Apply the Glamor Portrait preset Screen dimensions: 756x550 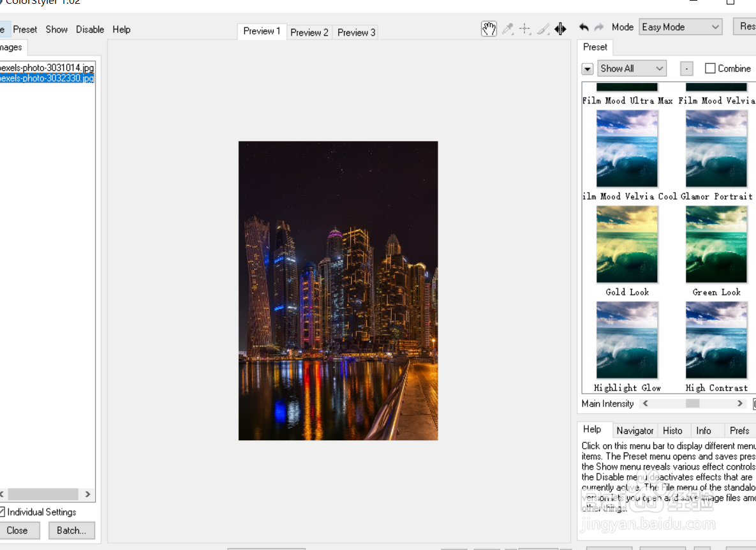(x=716, y=149)
